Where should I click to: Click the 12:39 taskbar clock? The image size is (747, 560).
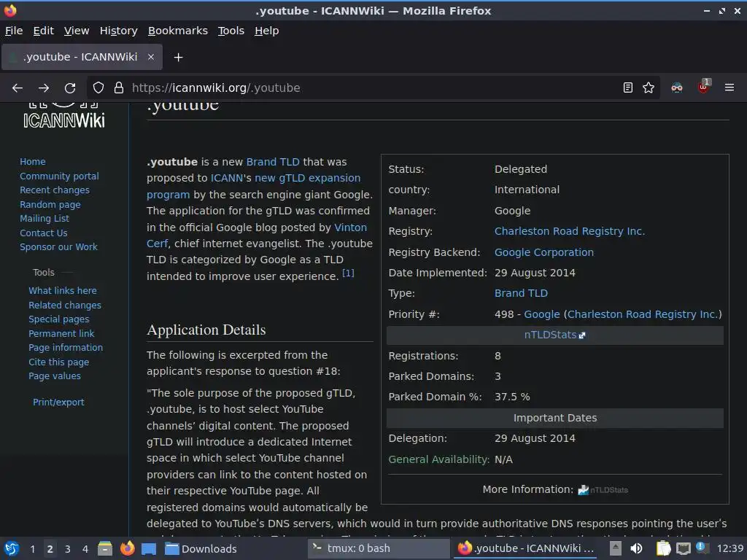[730, 548]
